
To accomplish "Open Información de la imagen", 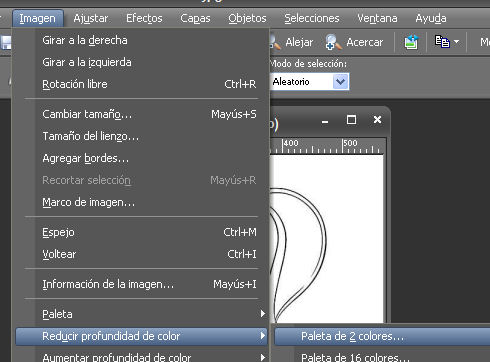I will [x=142, y=284].
